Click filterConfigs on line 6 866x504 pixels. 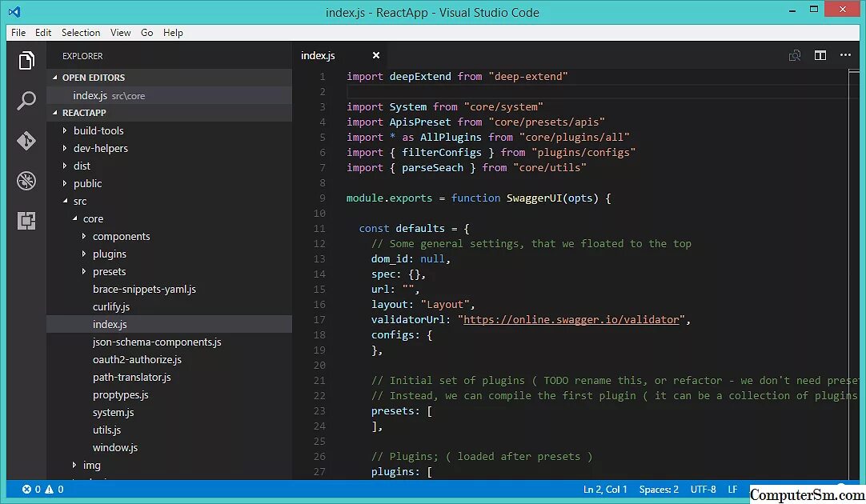(x=441, y=152)
